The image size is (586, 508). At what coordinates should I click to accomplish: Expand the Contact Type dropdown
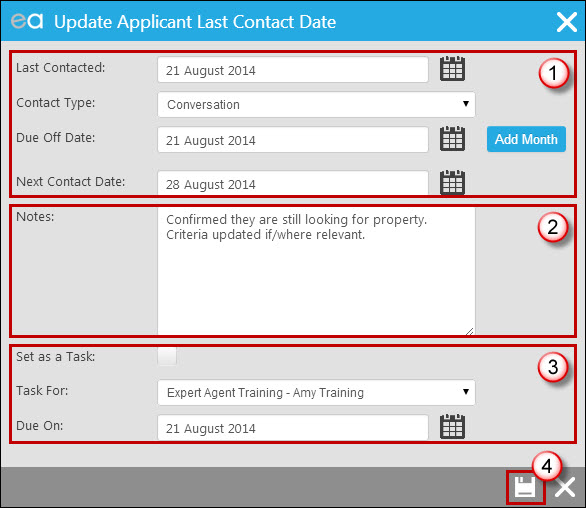tap(316, 105)
